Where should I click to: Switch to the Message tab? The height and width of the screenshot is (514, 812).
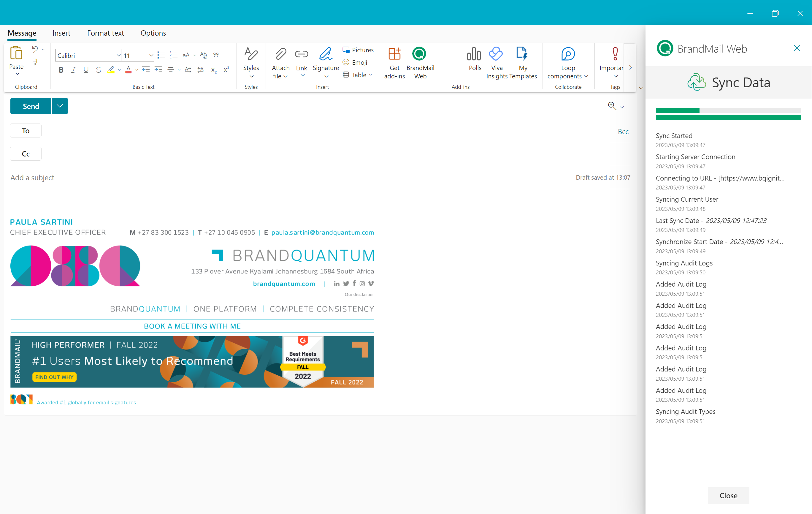pos(22,33)
